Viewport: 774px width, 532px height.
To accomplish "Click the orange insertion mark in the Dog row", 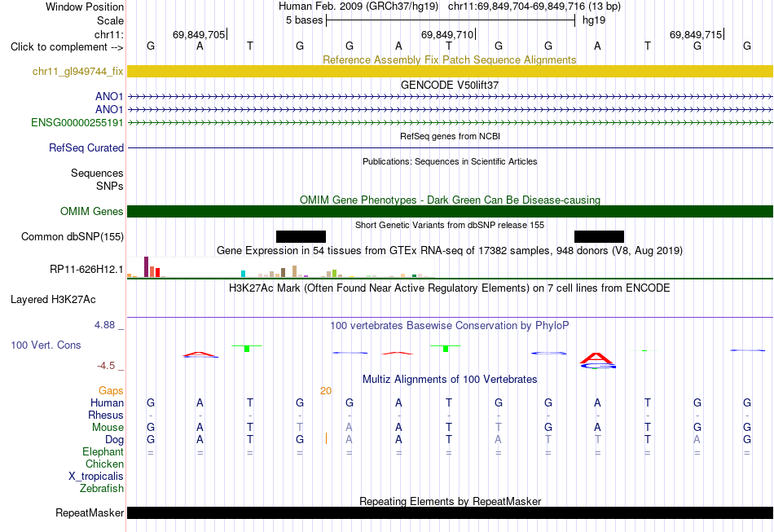I will point(326,438).
